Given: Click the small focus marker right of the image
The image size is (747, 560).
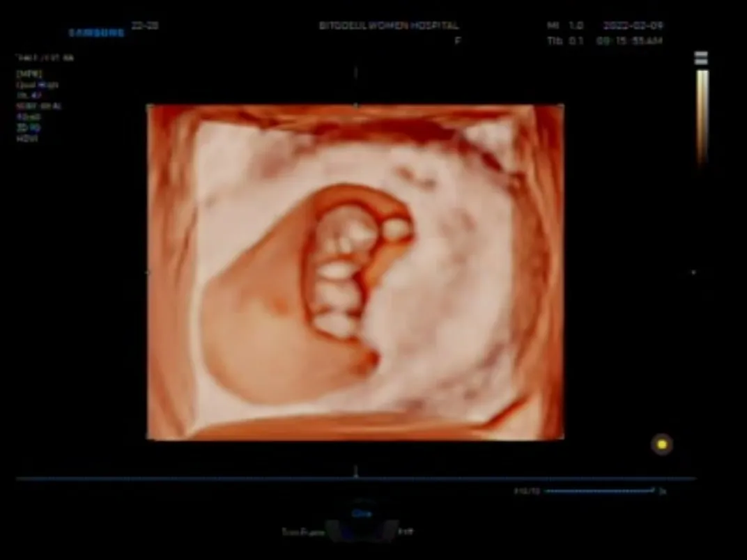Looking at the screenshot, I should (693, 272).
